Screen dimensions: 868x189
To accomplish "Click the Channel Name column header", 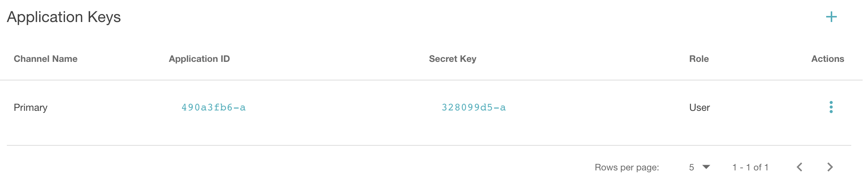I will coord(46,59).
